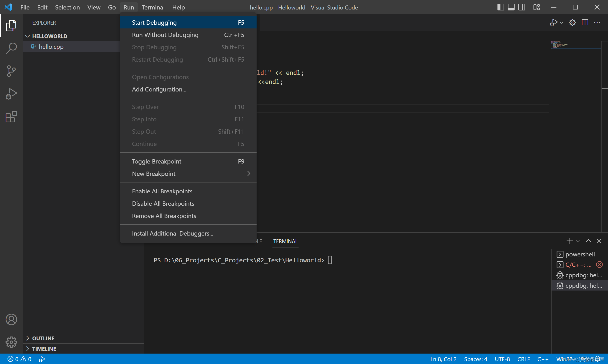Toggle the Secondary Side Bar layout icon
This screenshot has height=364, width=608.
522,7
